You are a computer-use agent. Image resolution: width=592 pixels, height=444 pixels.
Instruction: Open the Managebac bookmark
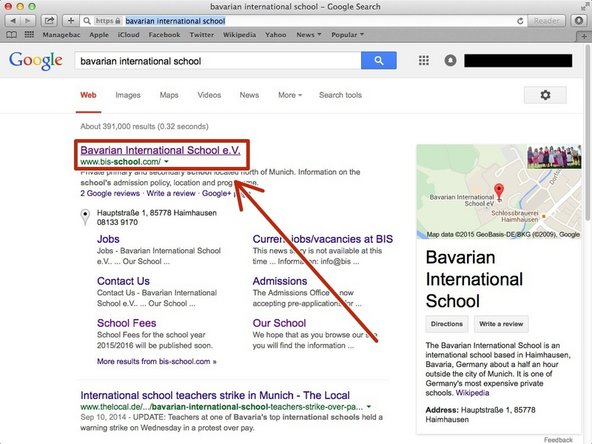pyautogui.click(x=61, y=35)
